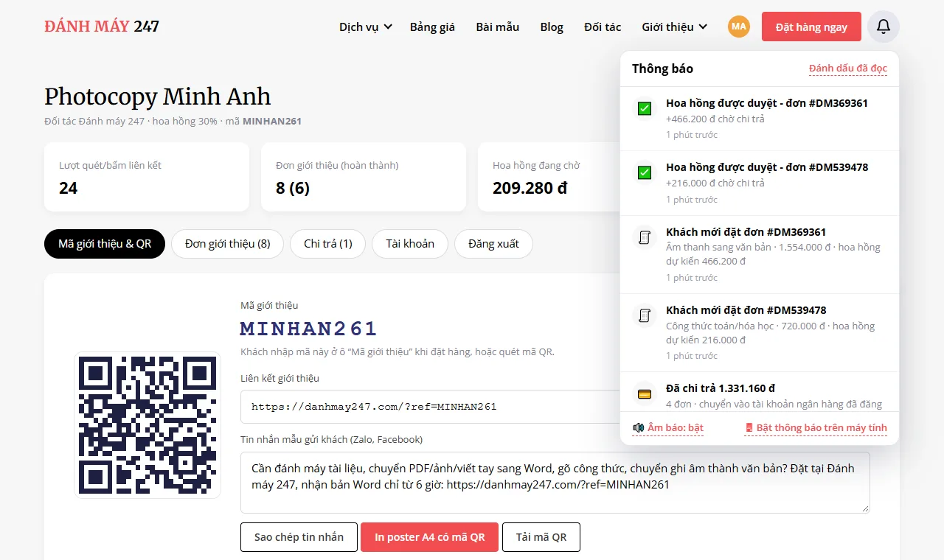Click the 'Đăng xuất' button
The height and width of the screenshot is (560, 944).
(493, 244)
